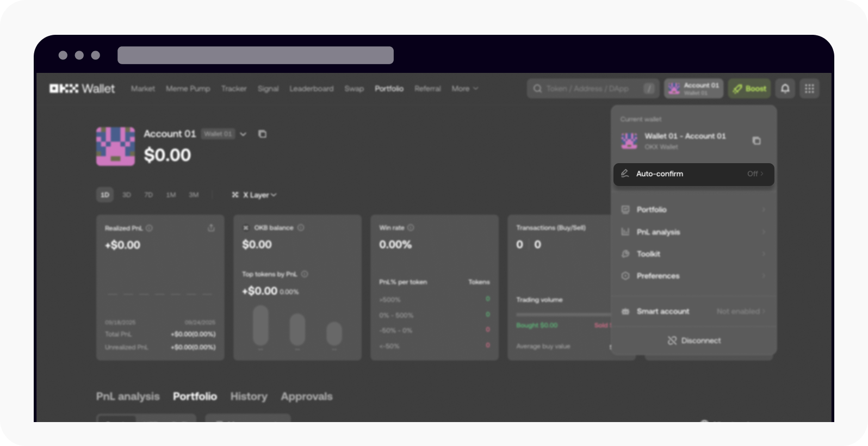Click the Disconnect link icon
Image resolution: width=868 pixels, height=446 pixels.
pos(672,340)
